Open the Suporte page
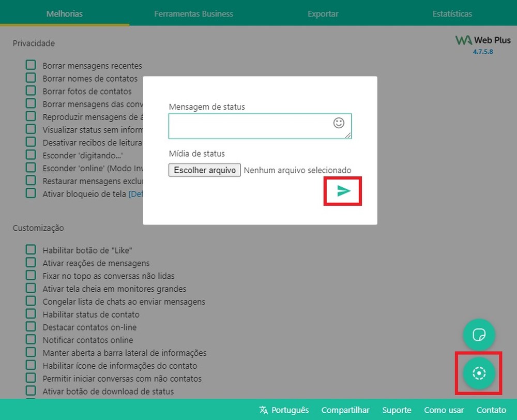Image resolution: width=517 pixels, height=420 pixels. tap(397, 410)
